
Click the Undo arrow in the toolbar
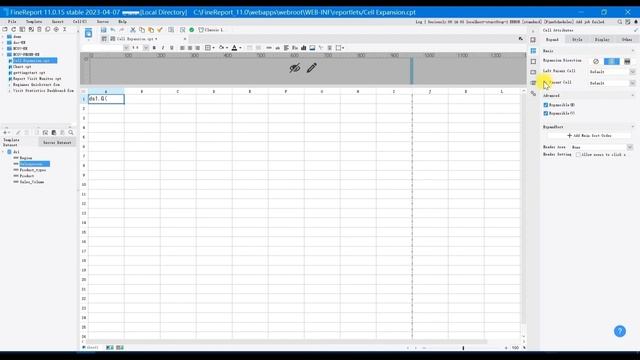[113, 30]
